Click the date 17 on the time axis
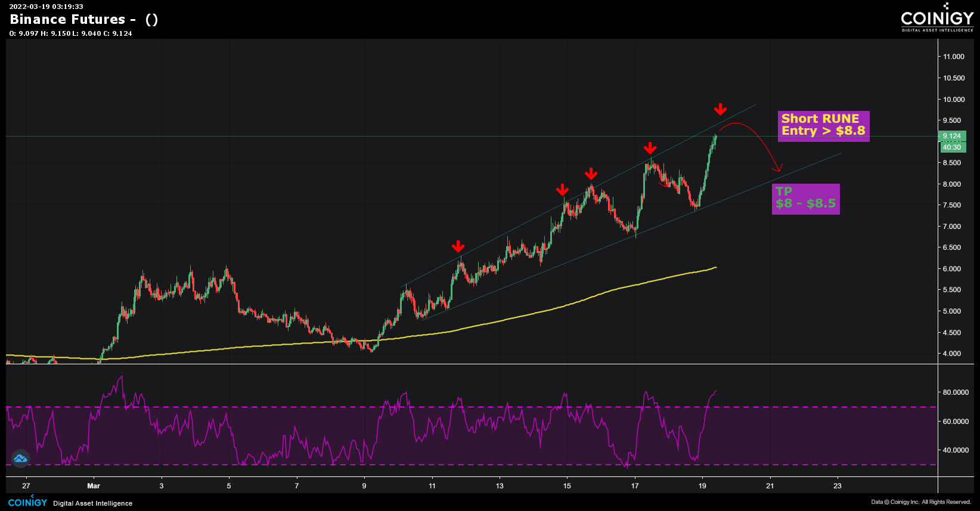This screenshot has height=511, width=980. pyautogui.click(x=635, y=486)
